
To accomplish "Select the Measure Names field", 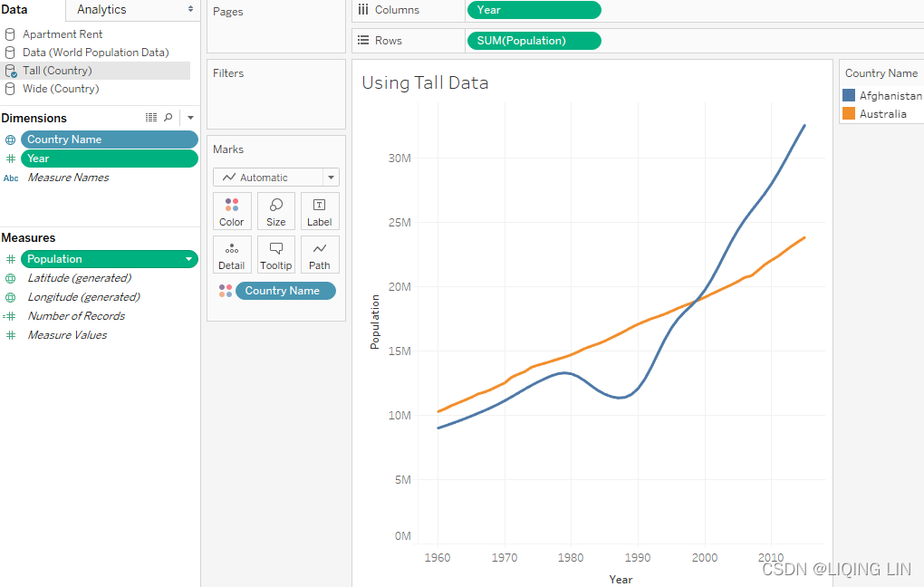I will pyautogui.click(x=68, y=178).
